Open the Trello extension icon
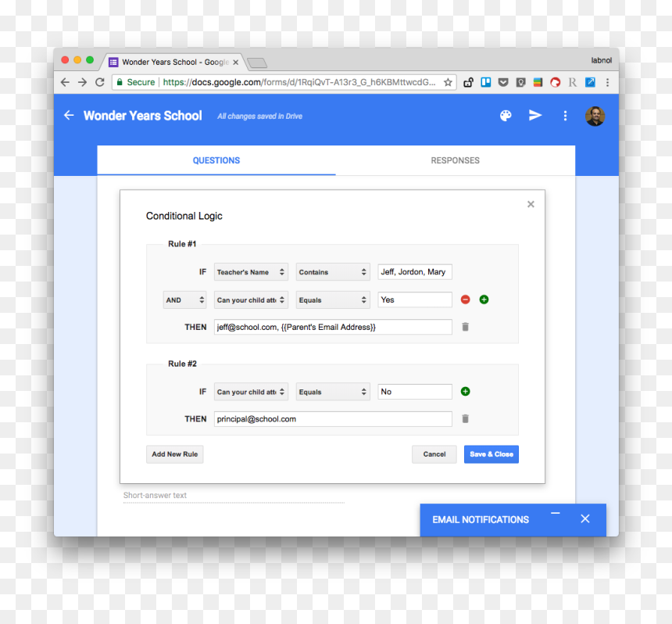This screenshot has width=672, height=624. point(486,82)
